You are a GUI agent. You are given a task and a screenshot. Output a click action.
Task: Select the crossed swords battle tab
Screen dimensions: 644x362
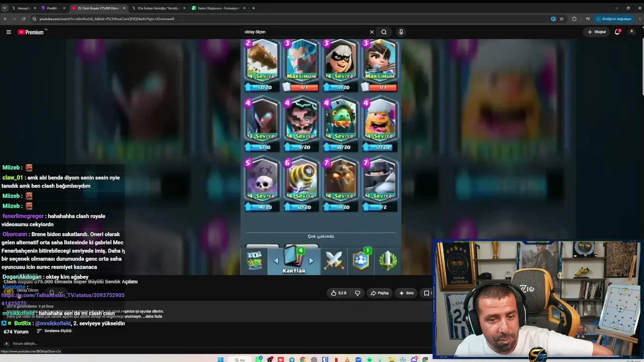tap(334, 260)
